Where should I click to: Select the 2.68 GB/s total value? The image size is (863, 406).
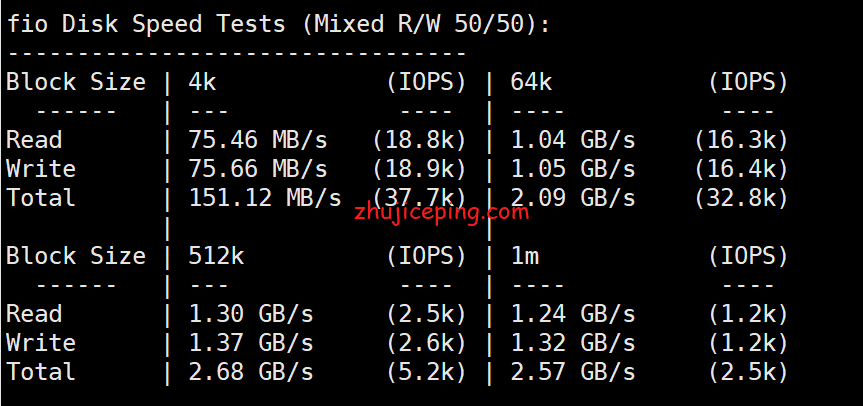point(251,372)
